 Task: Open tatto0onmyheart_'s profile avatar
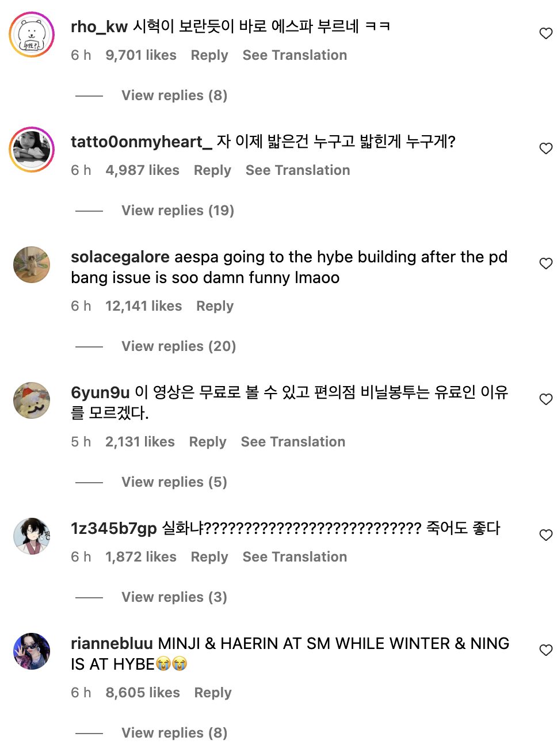[32, 150]
